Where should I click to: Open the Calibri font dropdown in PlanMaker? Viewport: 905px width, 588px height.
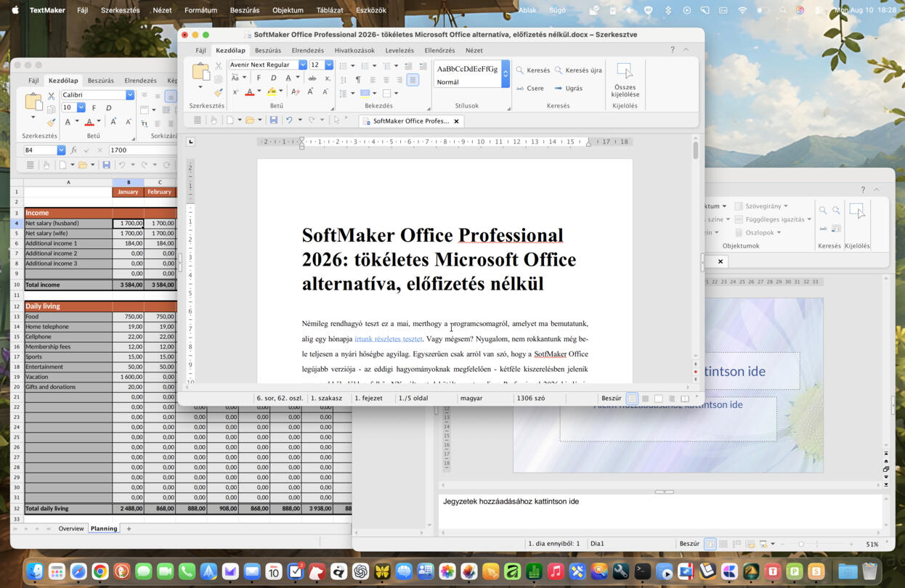pyautogui.click(x=130, y=94)
